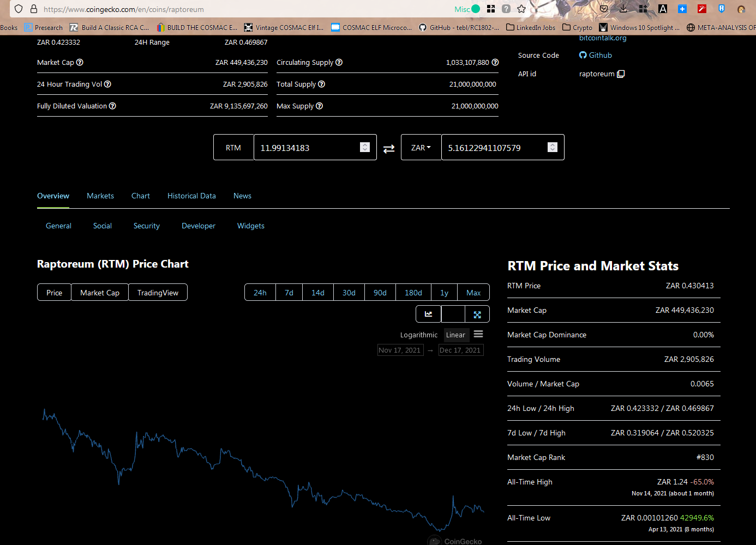Open the Chart tab
The height and width of the screenshot is (545, 756).
tap(141, 196)
